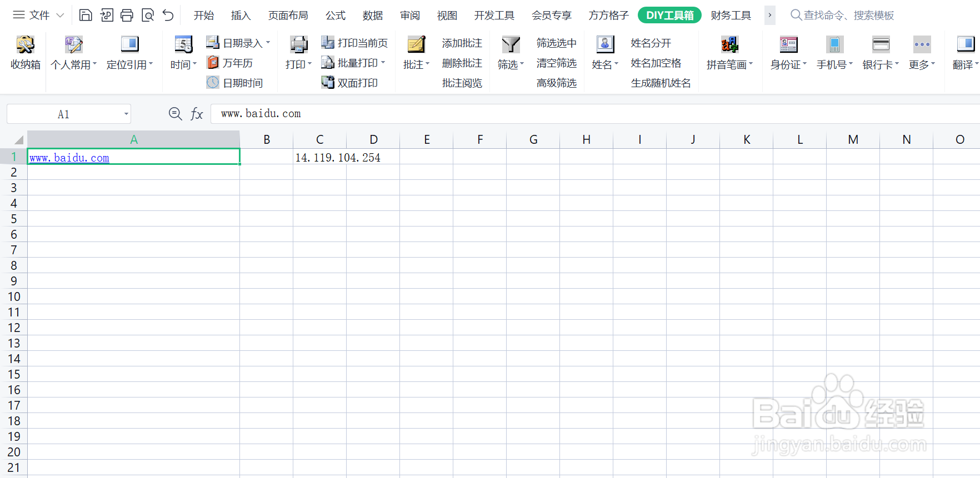
Task: Click the zoom magnifier beside fx
Action: (175, 114)
